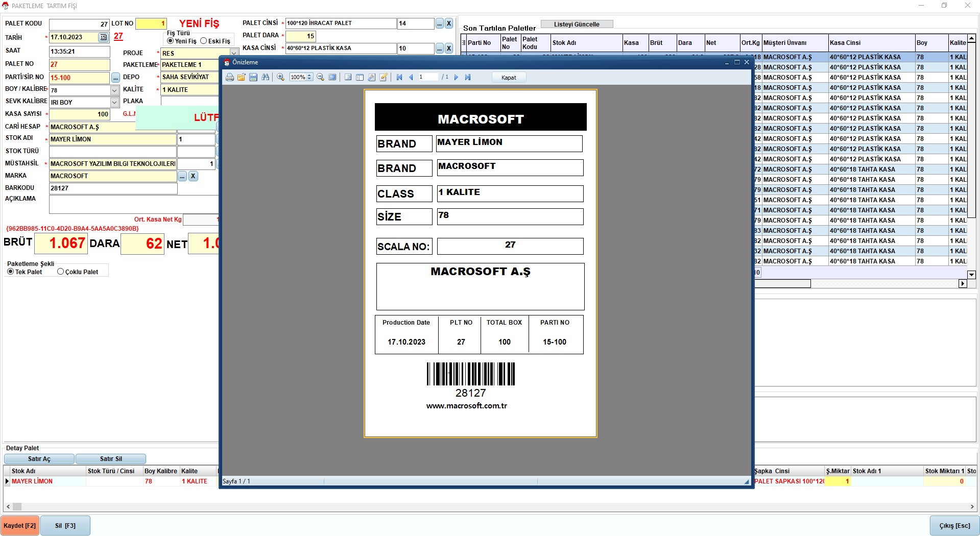Viewport: 980px width, 536px height.
Task: Go to last page in preview
Action: click(468, 77)
